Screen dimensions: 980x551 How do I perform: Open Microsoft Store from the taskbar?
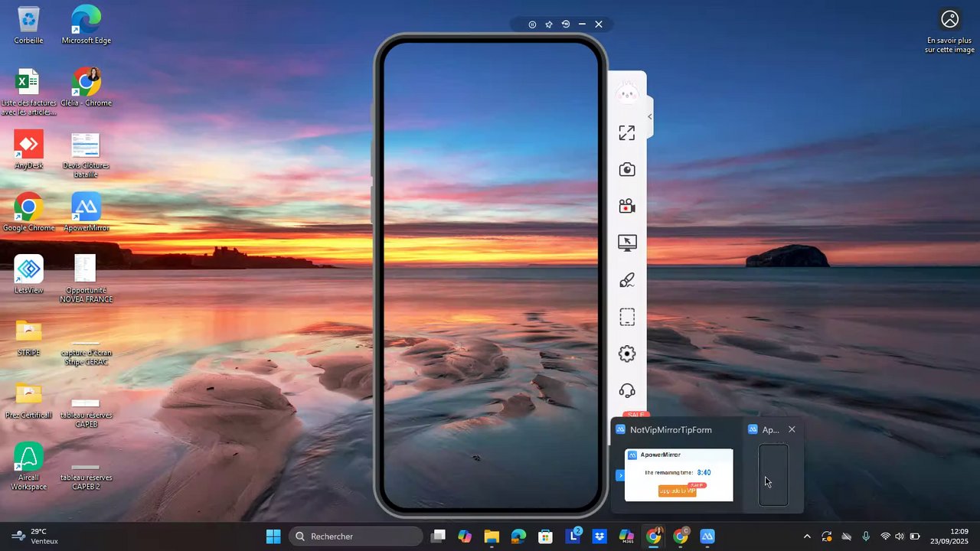coord(545,536)
